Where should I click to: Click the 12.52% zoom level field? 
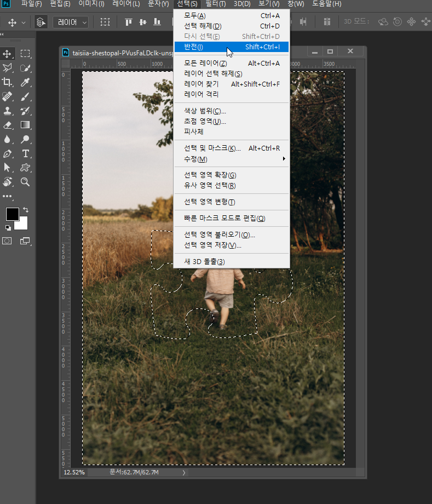coord(74,472)
